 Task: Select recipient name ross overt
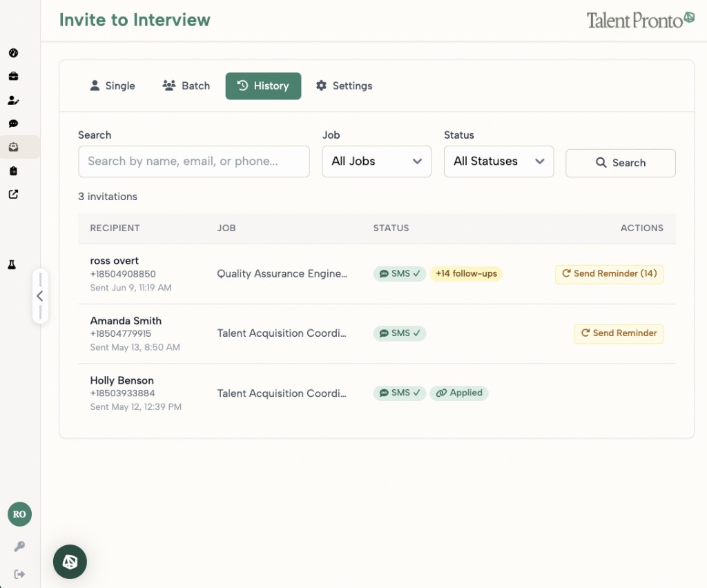coord(115,260)
